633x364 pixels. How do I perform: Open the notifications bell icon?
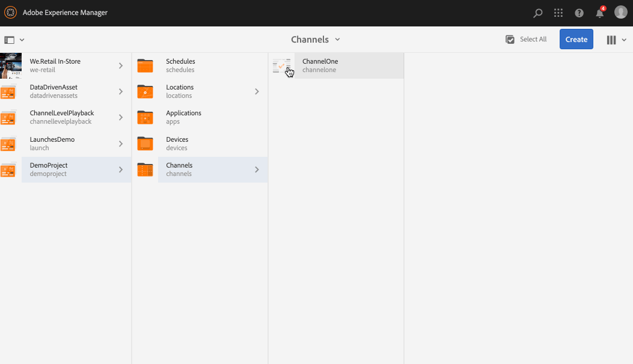tap(600, 13)
